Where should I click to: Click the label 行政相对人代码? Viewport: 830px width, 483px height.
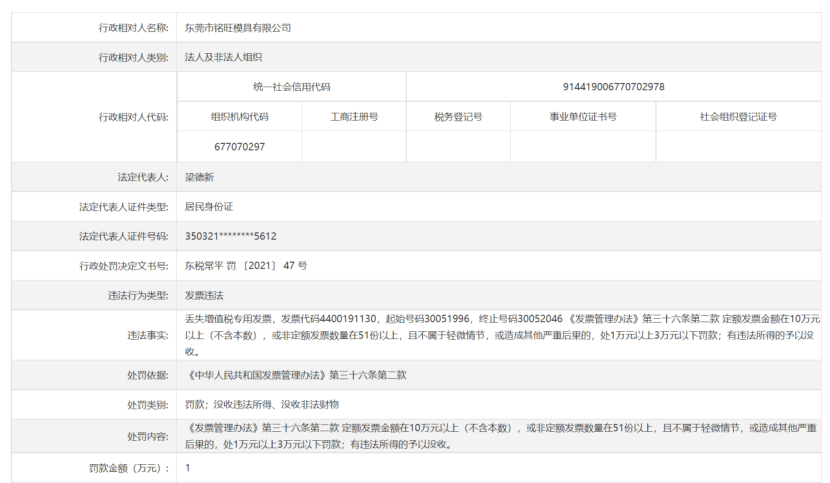point(133,117)
